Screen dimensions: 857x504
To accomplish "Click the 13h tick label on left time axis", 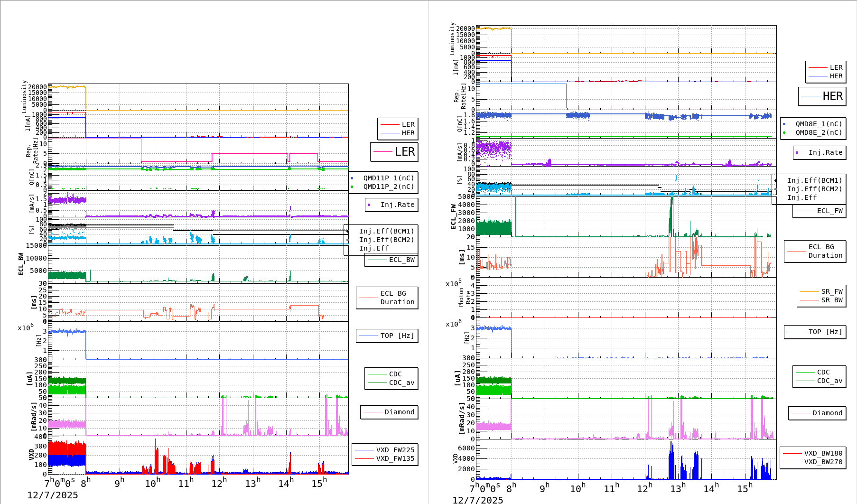I will (252, 483).
